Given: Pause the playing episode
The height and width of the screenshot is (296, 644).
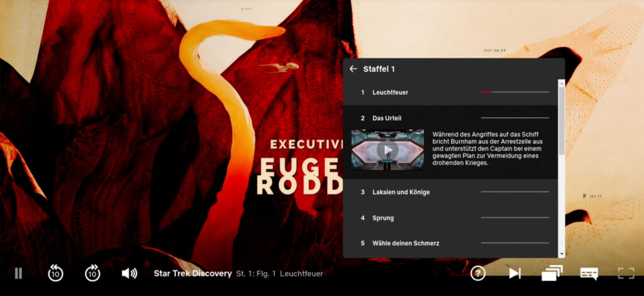Looking at the screenshot, I should click(x=18, y=273).
